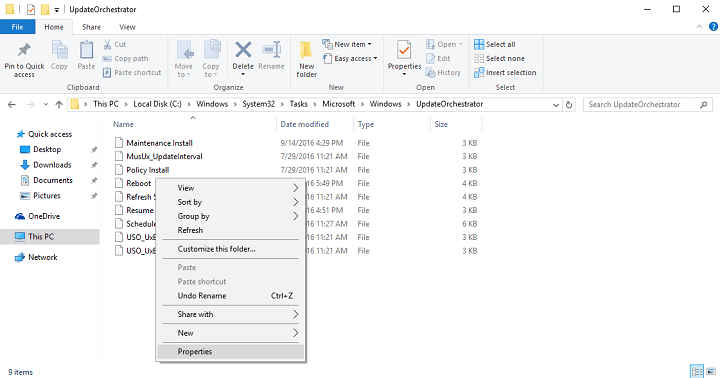Viewport: 720px width, 378px height.
Task: Click Paste shortcut in ribbon
Action: 132,73
